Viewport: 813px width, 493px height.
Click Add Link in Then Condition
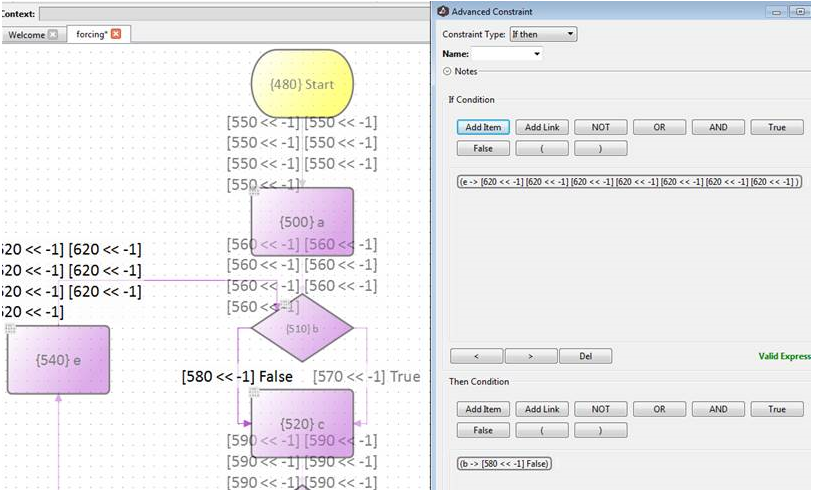(x=542, y=409)
